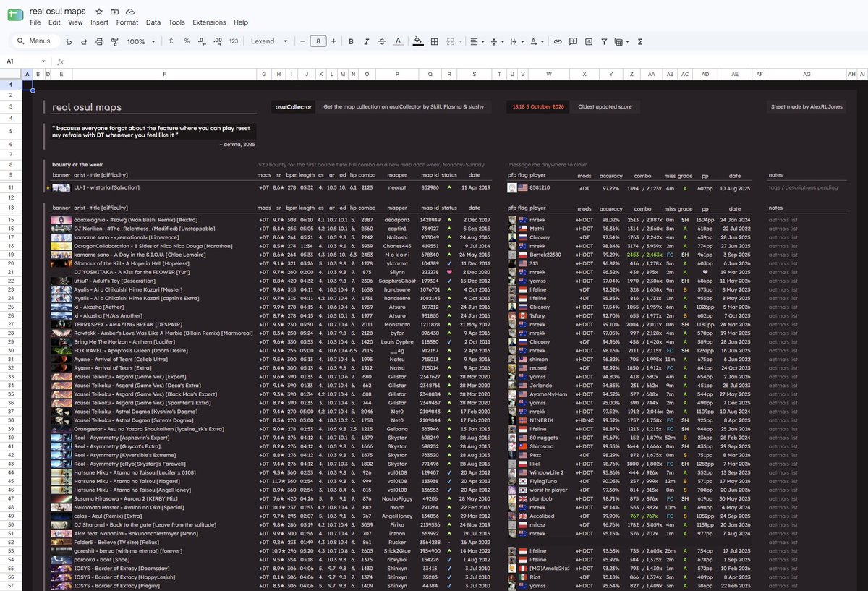Open the fill colour bucket picker
Screen dimensions: 868x591
click(418, 42)
